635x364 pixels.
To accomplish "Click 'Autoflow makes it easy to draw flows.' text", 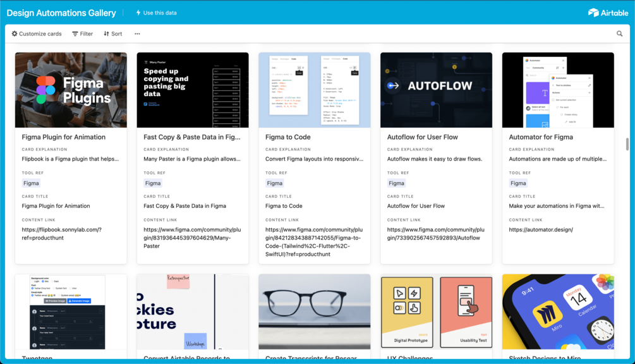I will 435,159.
